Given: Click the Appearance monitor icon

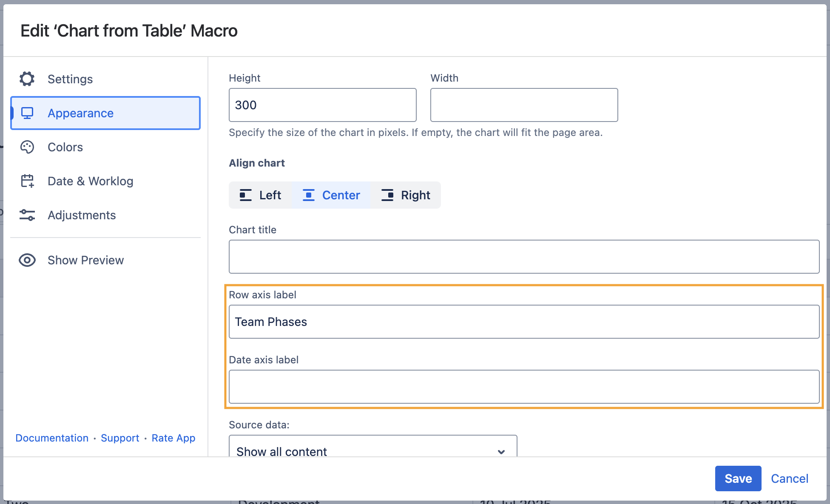Looking at the screenshot, I should [27, 113].
